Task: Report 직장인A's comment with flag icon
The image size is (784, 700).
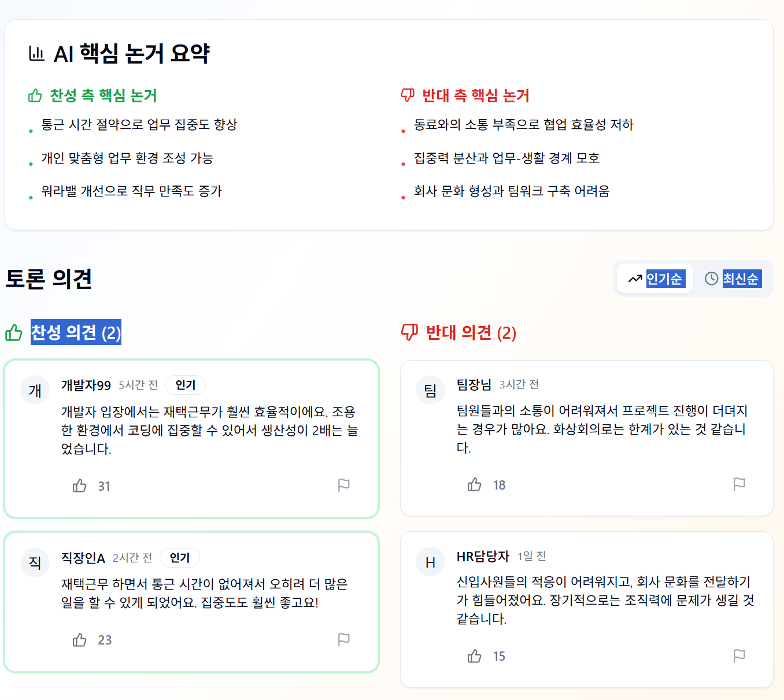Action: pyautogui.click(x=343, y=639)
